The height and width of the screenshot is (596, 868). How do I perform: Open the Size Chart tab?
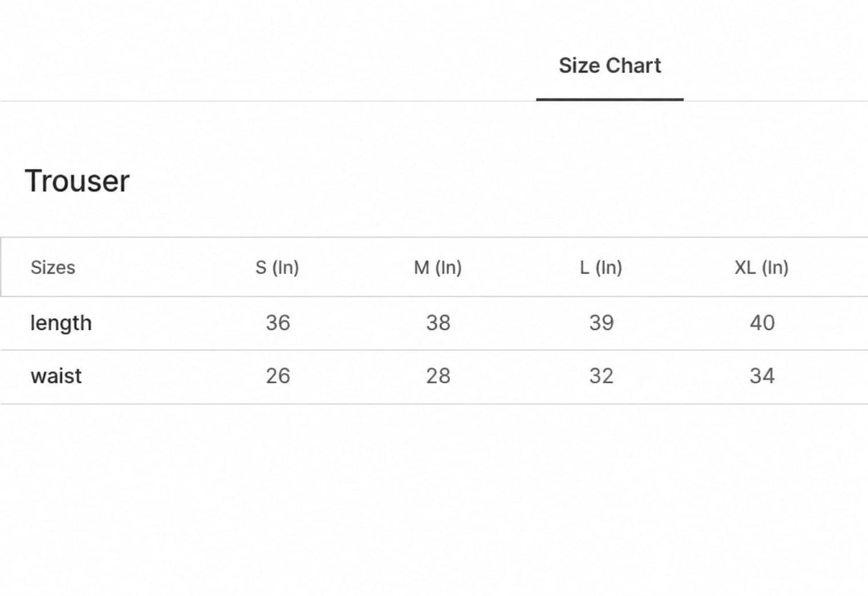610,65
